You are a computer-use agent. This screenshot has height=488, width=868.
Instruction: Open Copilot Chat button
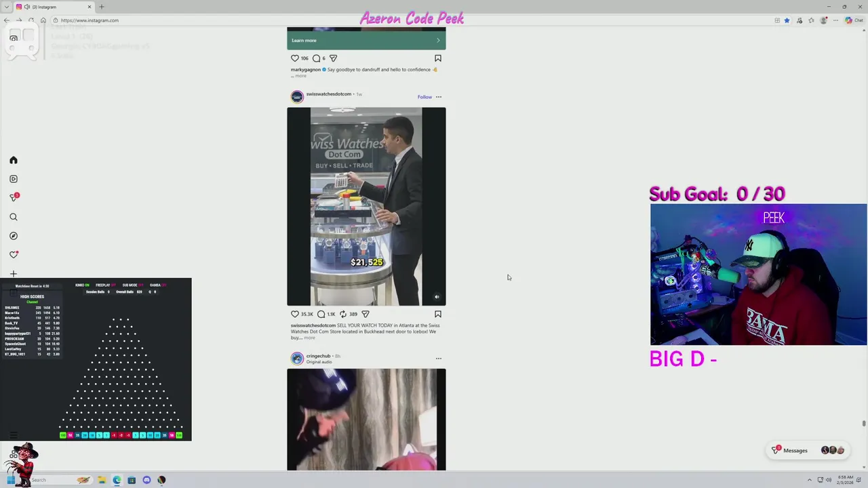[854, 20]
